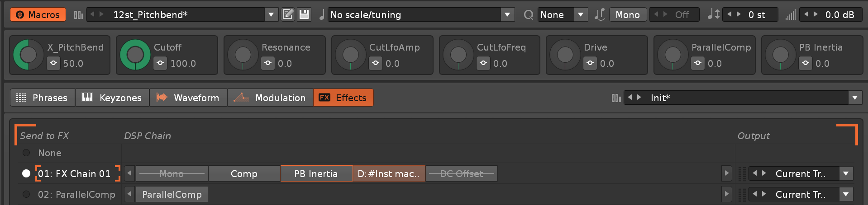The height and width of the screenshot is (205, 868).
Task: Select the 01: FX Chain 01 radio
Action: click(x=26, y=173)
